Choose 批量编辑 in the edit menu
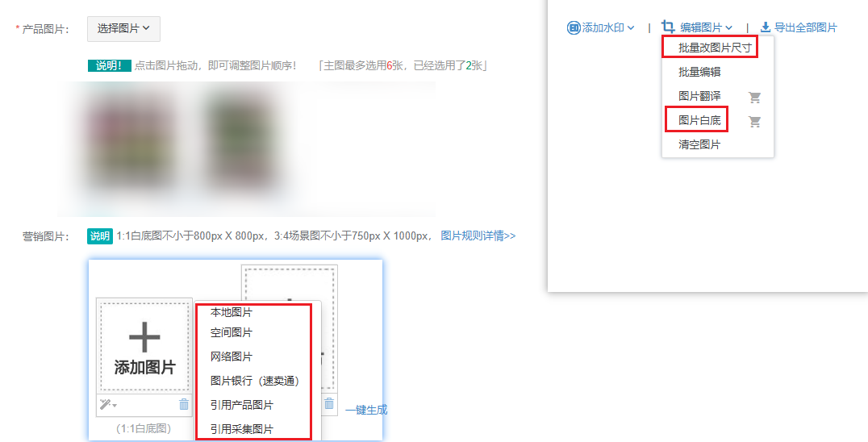The image size is (868, 442). click(x=699, y=72)
